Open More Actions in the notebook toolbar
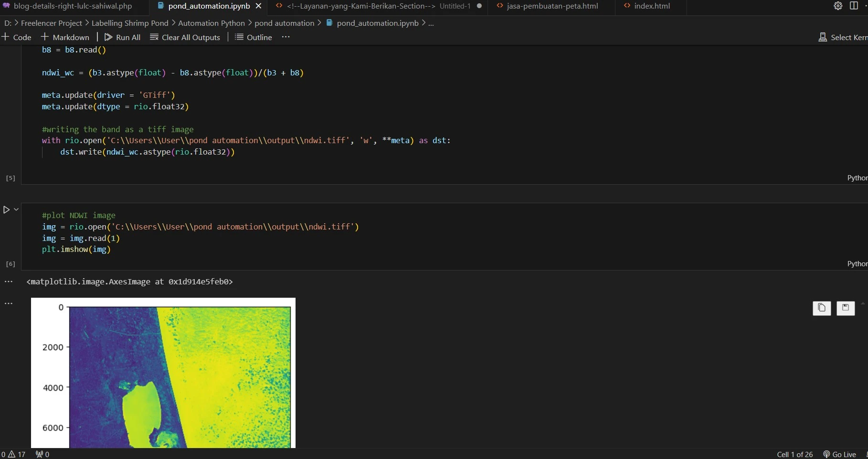 pyautogui.click(x=286, y=37)
